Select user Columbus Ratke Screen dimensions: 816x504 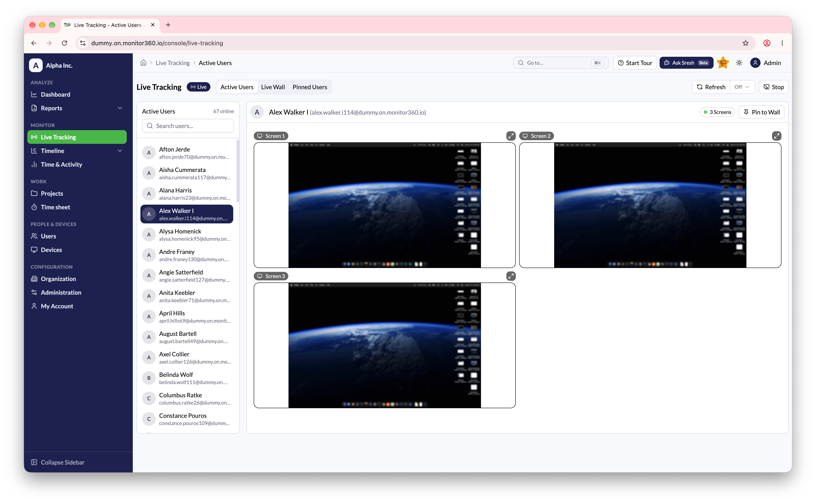pyautogui.click(x=187, y=399)
